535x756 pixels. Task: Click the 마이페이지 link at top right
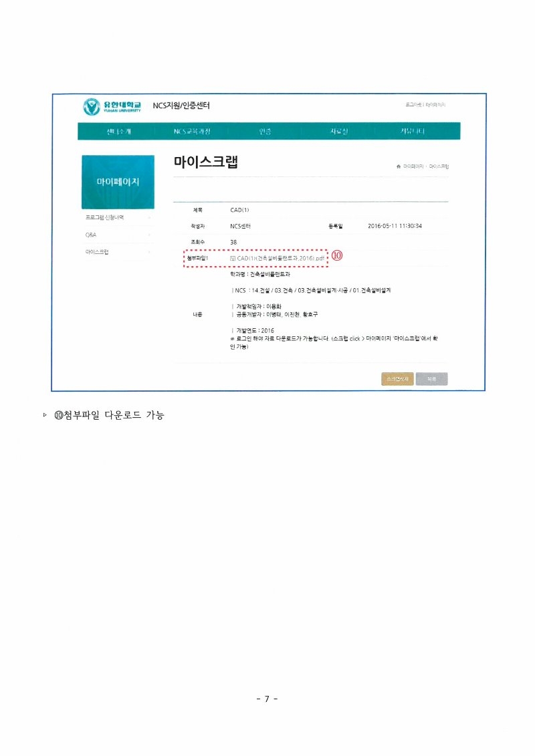coord(435,105)
